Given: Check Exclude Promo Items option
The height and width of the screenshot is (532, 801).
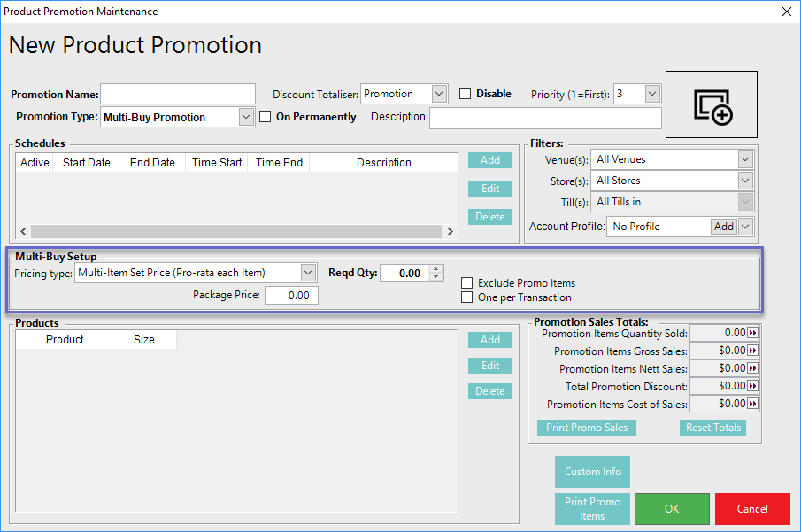Looking at the screenshot, I should pos(467,283).
